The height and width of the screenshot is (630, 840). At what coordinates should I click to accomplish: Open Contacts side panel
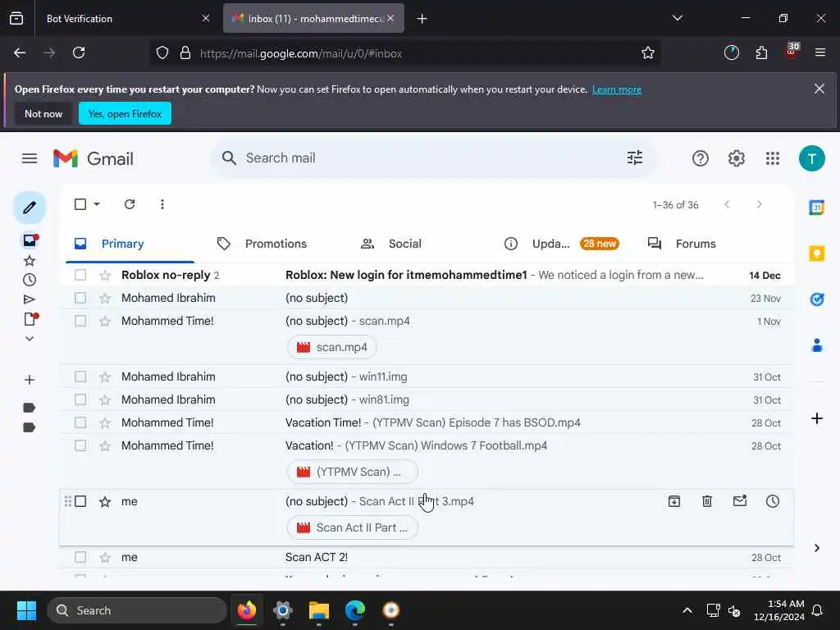(817, 345)
